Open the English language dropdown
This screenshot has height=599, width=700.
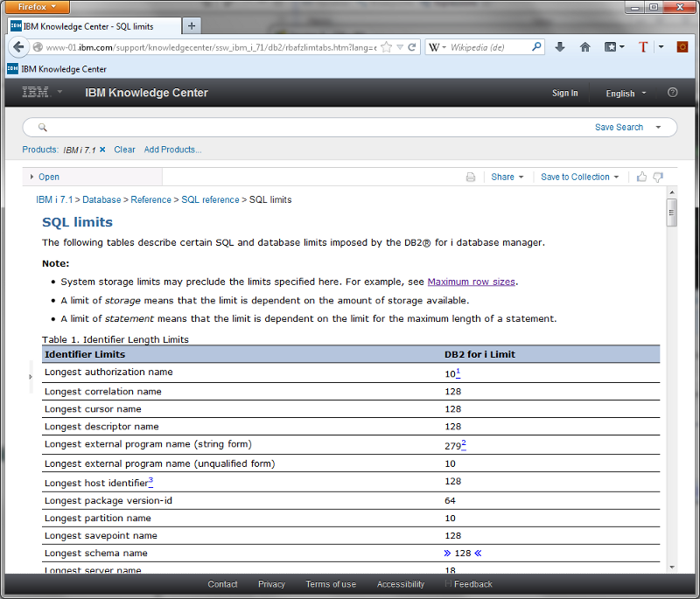point(626,94)
